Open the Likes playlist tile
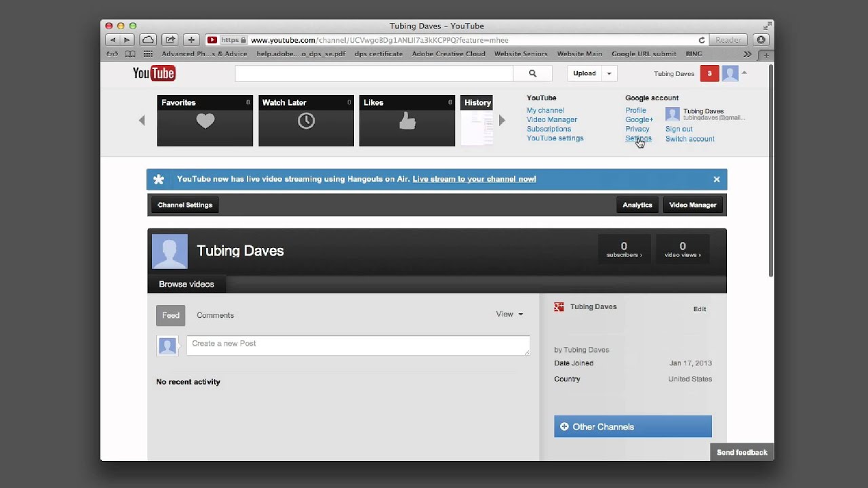Image resolution: width=868 pixels, height=488 pixels. coord(407,121)
